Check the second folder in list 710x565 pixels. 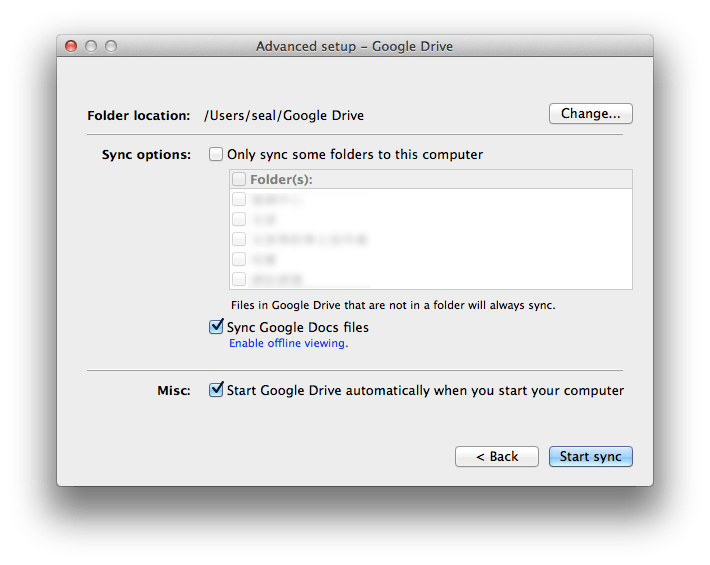(x=239, y=219)
